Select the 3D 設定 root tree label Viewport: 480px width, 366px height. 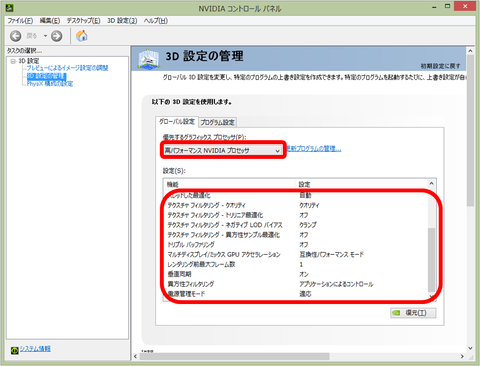click(x=29, y=61)
